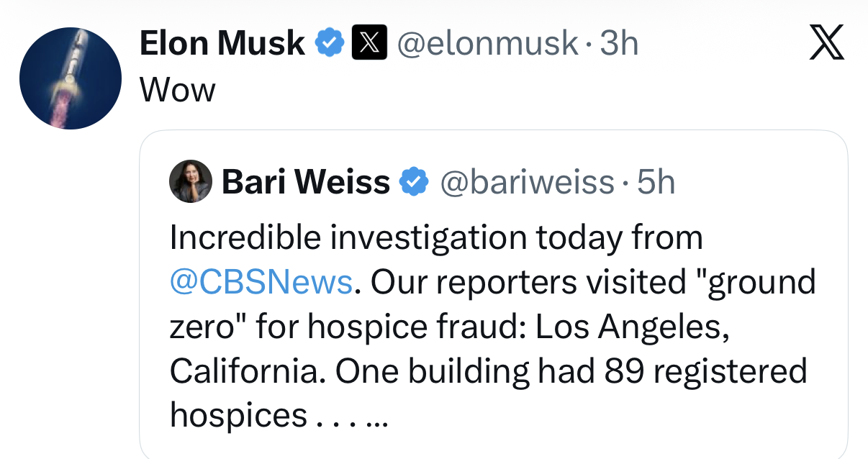Viewport: 868px width, 459px height.
Task: Click the @elonmusk handle
Action: 487,44
